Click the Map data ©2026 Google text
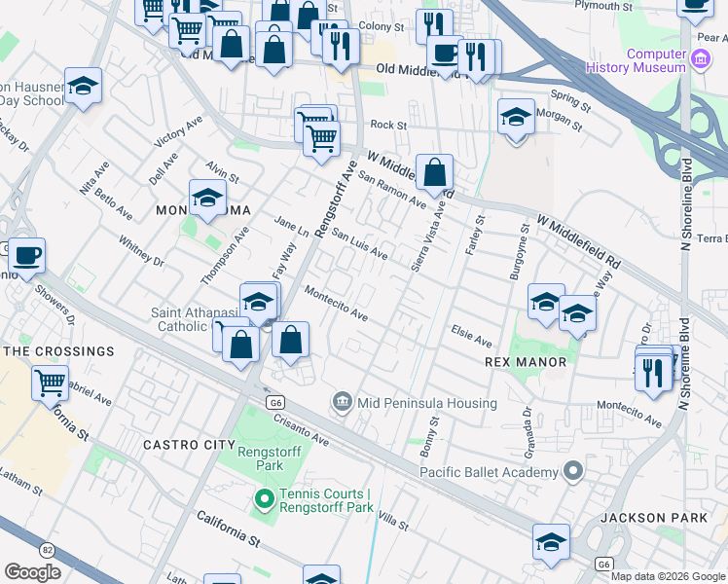 [x=668, y=576]
